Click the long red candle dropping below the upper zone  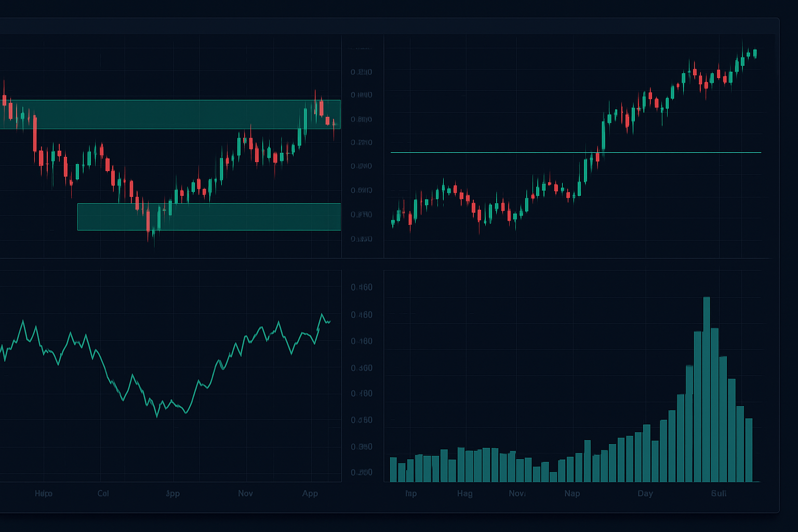(x=35, y=134)
